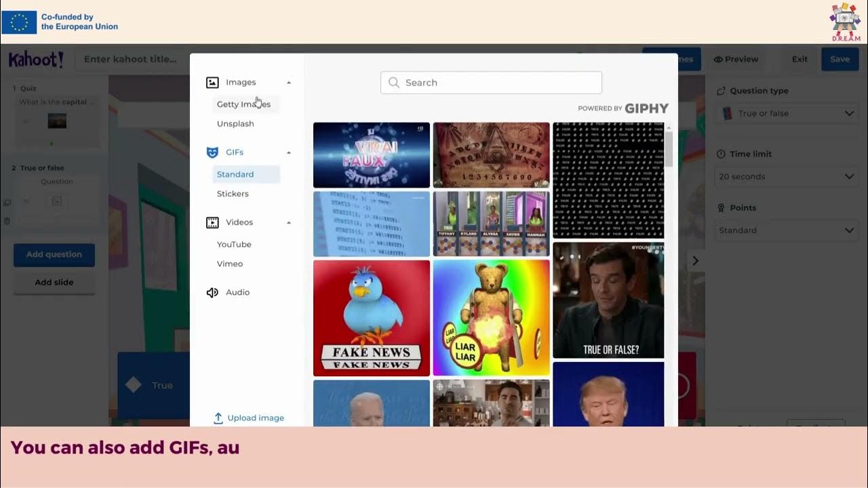868x488 pixels.
Task: Collapse the Videos section
Action: [289, 222]
